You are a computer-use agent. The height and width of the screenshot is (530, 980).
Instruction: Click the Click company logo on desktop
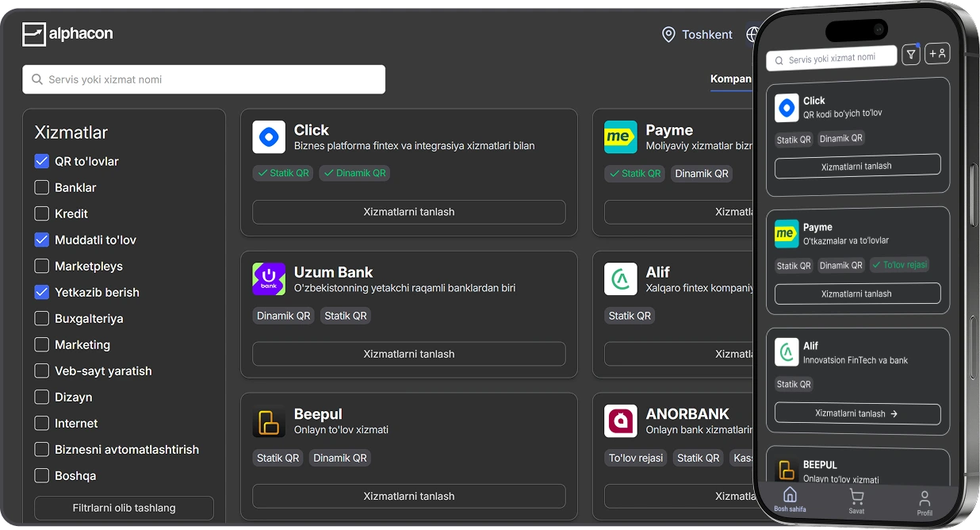click(x=269, y=137)
